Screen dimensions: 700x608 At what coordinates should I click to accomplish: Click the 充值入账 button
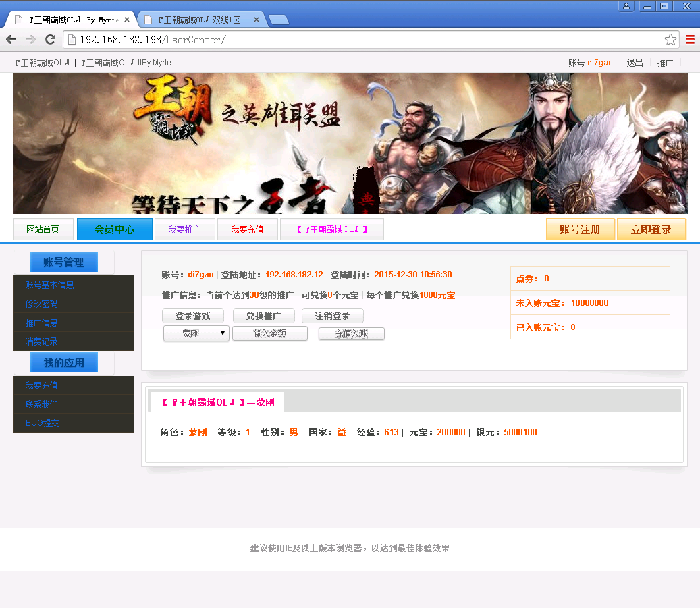351,333
